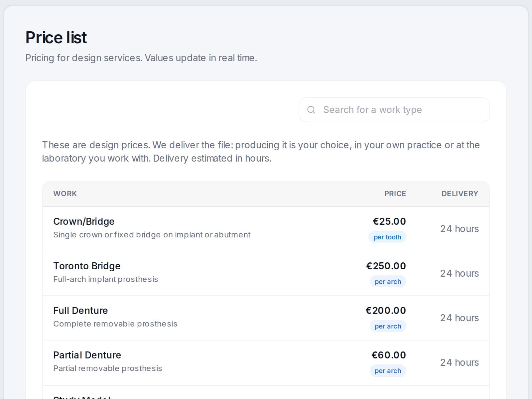
Task: Click the €250.00 price value
Action: tap(386, 266)
